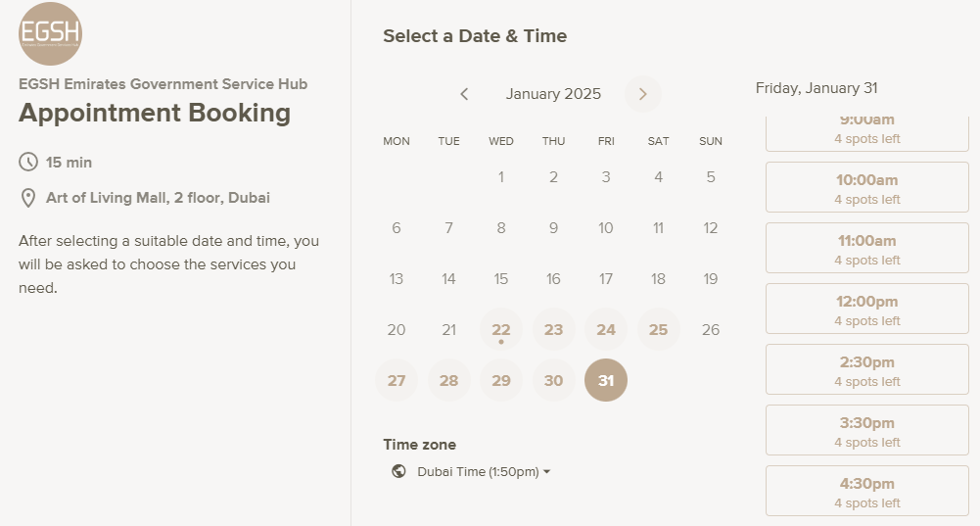
Task: Select the 10:00am time slot
Action: 866,187
